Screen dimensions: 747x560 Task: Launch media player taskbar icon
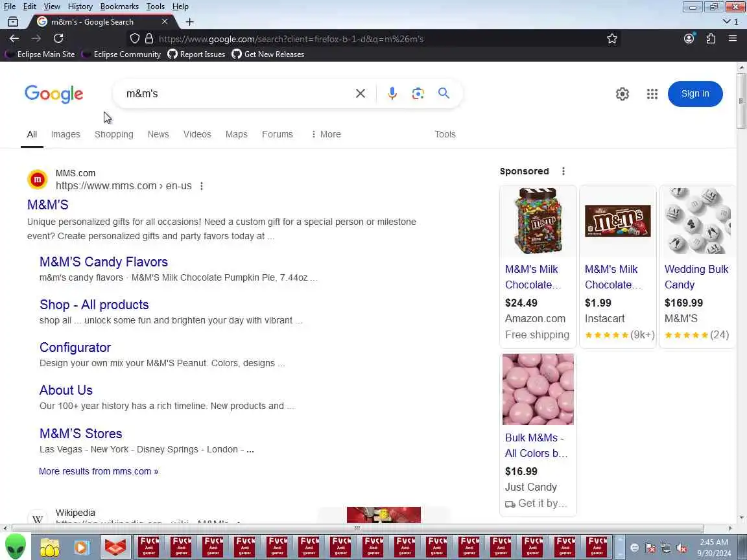82,548
